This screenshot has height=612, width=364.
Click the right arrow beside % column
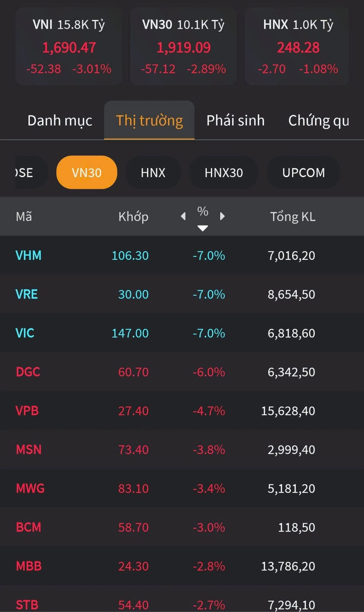[x=222, y=216]
